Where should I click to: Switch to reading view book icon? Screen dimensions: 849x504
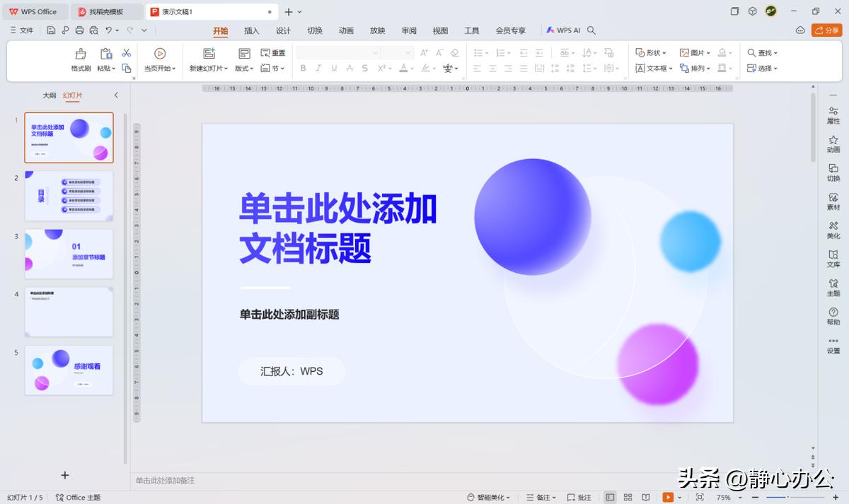click(645, 498)
